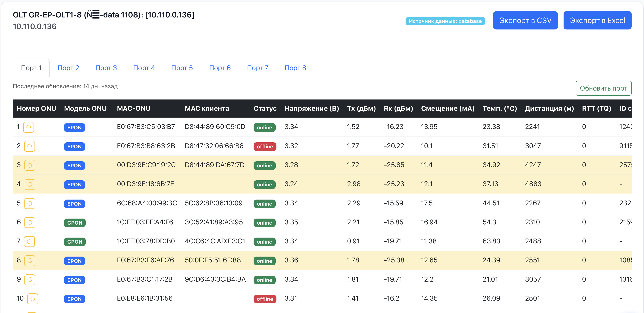Click the Rx (дБм) column header
The width and height of the screenshot is (644, 313).
[x=399, y=108]
